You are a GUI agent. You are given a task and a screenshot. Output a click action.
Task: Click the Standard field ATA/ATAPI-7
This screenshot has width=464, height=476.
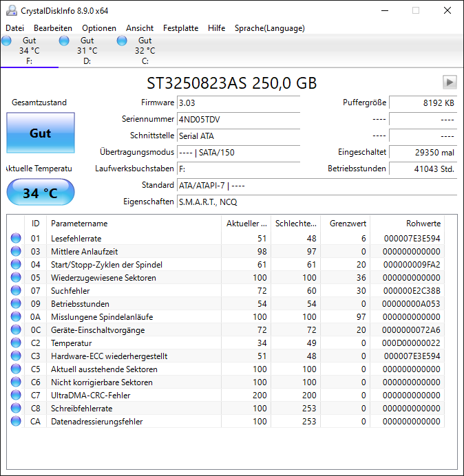point(317,185)
